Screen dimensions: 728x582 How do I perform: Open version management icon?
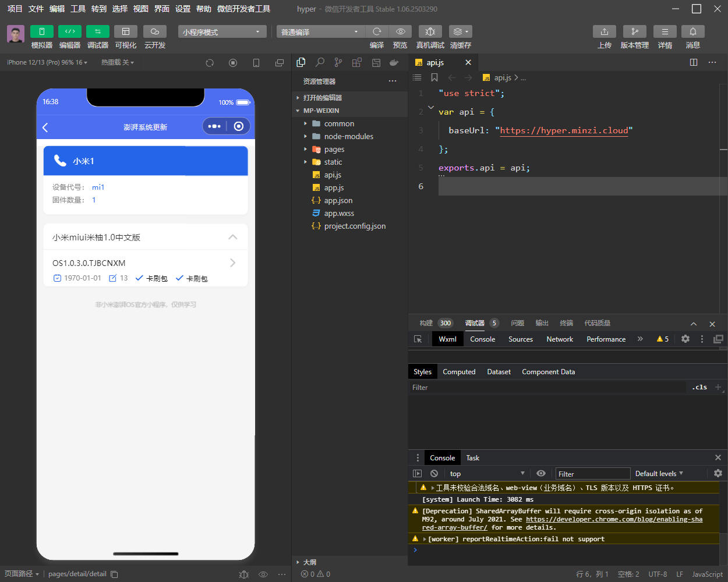[635, 31]
